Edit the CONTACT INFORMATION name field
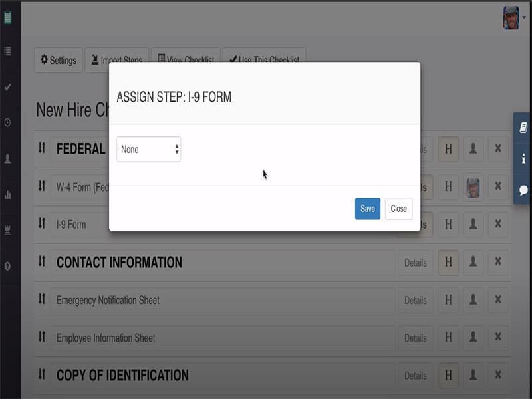Image resolution: width=532 pixels, height=399 pixels. click(223, 263)
